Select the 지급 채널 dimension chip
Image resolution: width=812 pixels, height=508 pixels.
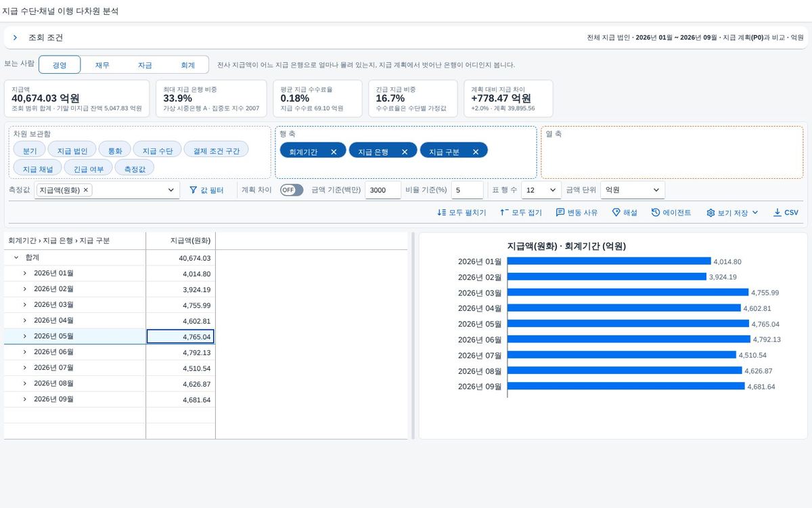[38, 168]
